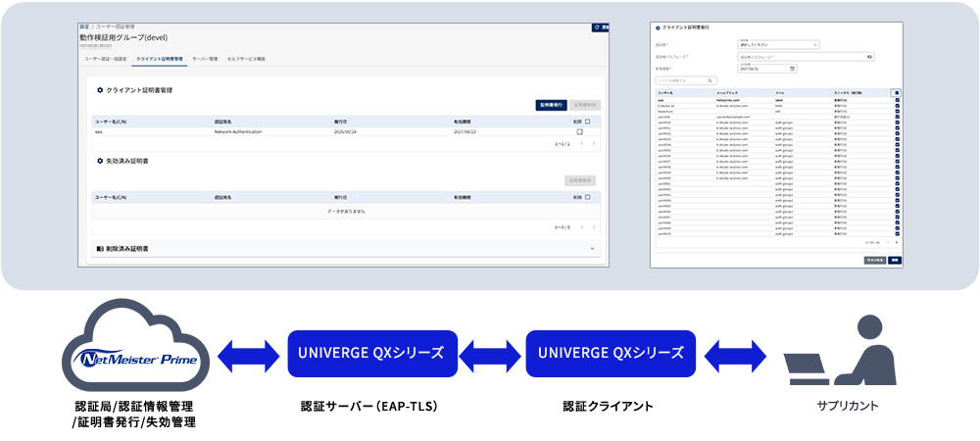This screenshot has height=441, width=980.
Task: Tick the checkbox in the aaa Network Authentication row
Action: click(x=580, y=131)
